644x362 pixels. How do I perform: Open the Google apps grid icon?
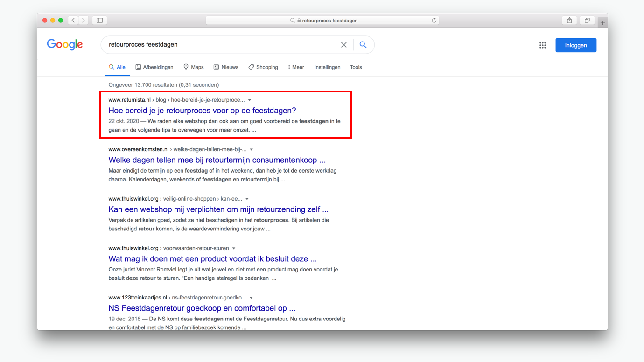click(x=543, y=45)
